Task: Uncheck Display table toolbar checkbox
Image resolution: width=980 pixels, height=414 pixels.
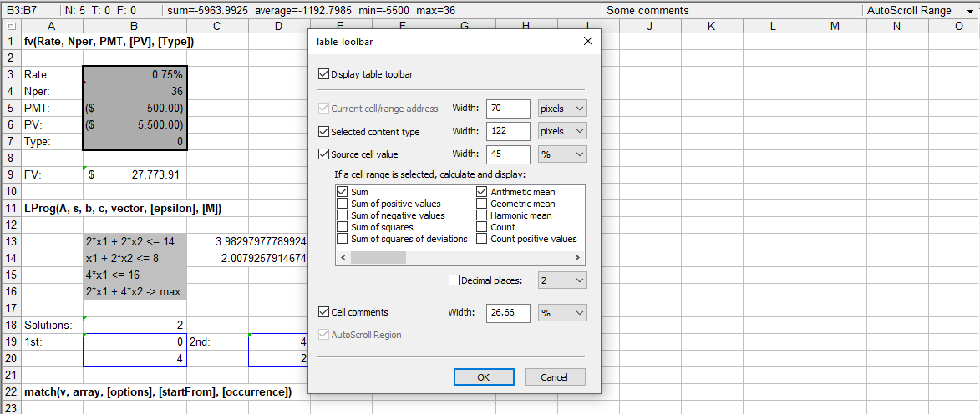Action: [x=324, y=74]
